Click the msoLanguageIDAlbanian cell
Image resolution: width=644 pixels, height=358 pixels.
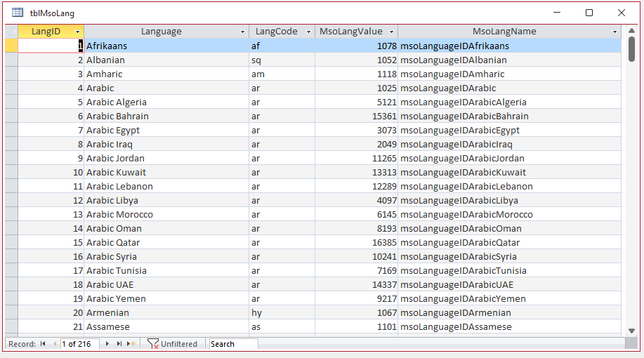pos(510,60)
